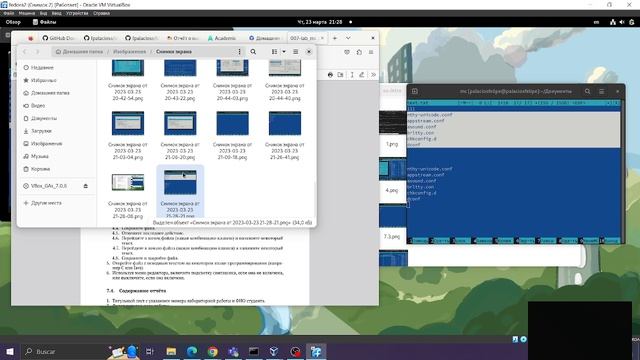Select screenshot thumbnail dated 21-28-08

[128, 182]
